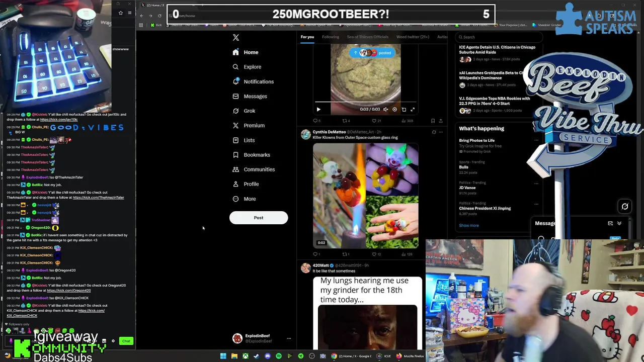Seek on the video progress bar
This screenshot has height=362, width=644.
[x=365, y=102]
